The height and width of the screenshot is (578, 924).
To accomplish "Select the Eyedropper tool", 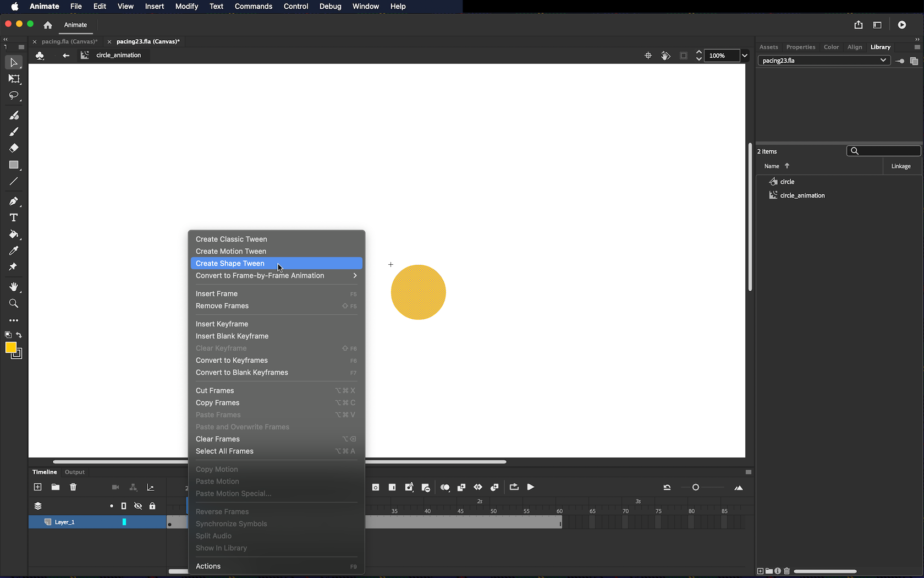I will pos(14,250).
